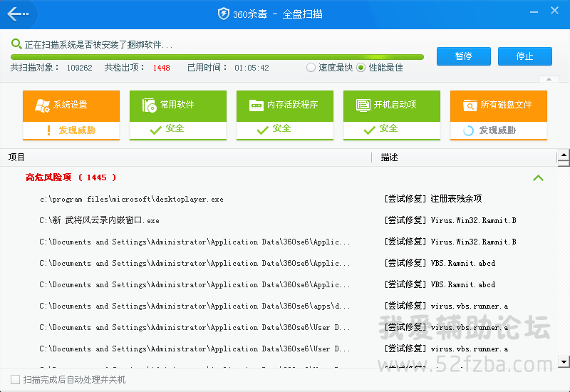Viewport: 570px width, 392px height.
Task: Click the magnifier scanning status icon
Action: (x=16, y=44)
